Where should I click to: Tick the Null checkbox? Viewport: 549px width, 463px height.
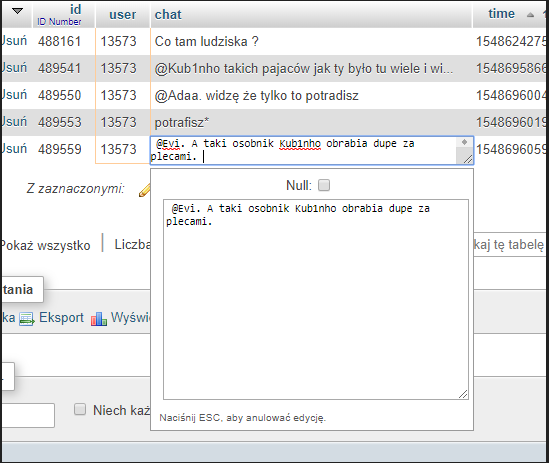[x=324, y=185]
